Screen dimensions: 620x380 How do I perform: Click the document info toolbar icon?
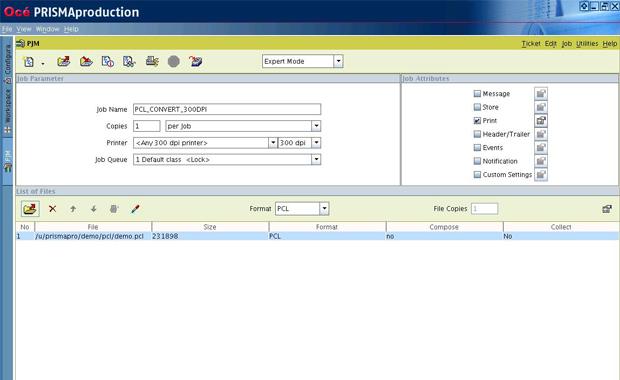[108, 61]
